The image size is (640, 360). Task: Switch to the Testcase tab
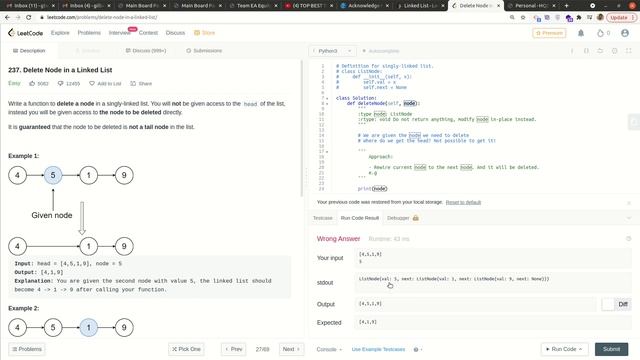pos(322,218)
